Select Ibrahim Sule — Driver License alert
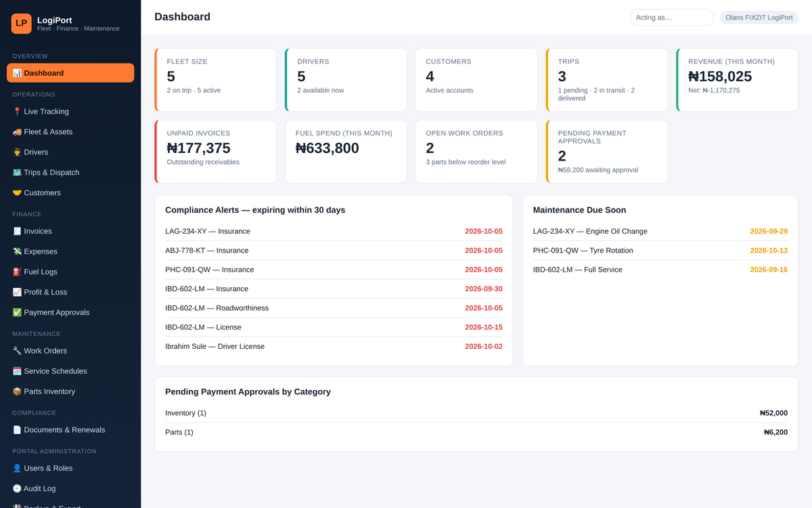Screen dimensions: 812x508 (334, 346)
